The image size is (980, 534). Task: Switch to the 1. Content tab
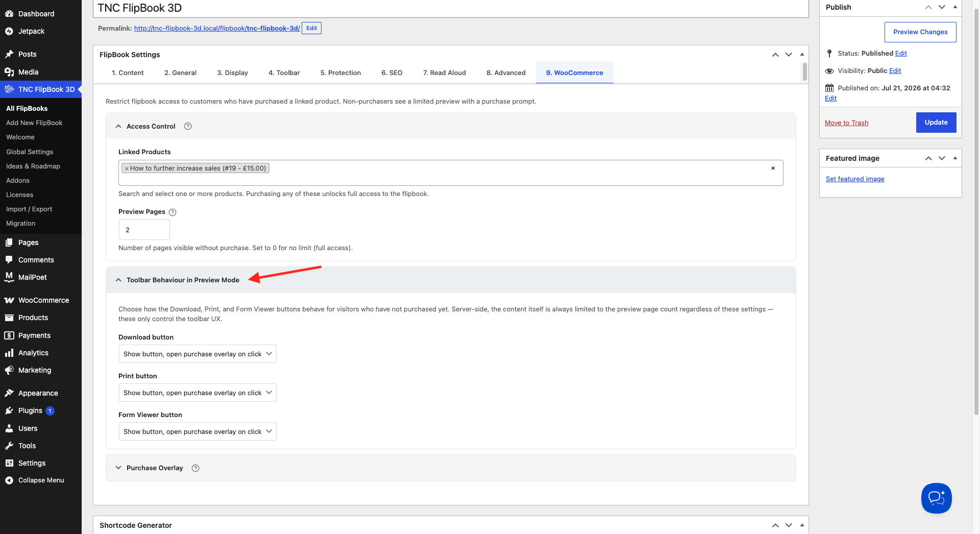[128, 72]
